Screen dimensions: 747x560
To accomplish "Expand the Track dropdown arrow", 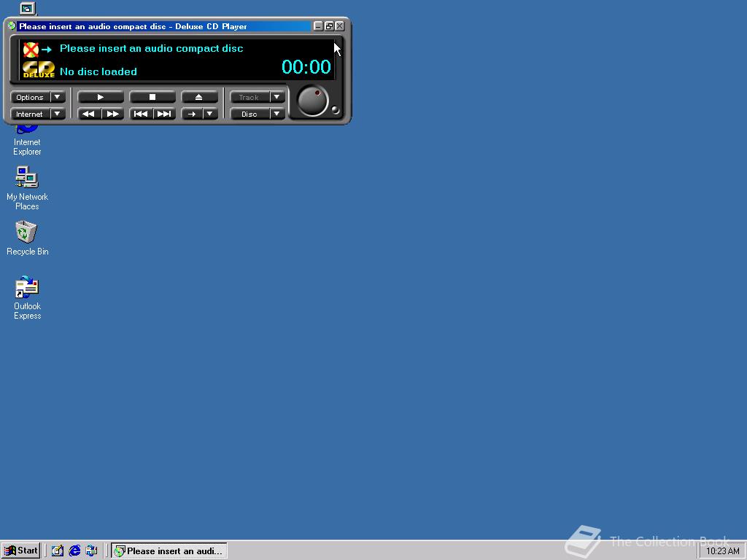I will [x=277, y=97].
